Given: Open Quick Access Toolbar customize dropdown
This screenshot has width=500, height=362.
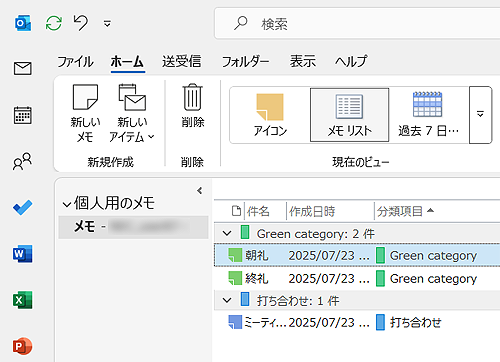Looking at the screenshot, I should pos(107,24).
